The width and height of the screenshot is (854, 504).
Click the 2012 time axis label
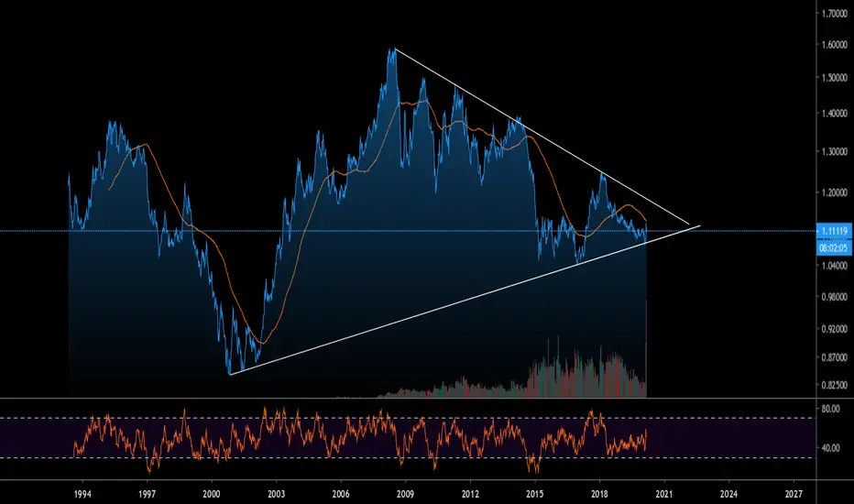click(470, 494)
